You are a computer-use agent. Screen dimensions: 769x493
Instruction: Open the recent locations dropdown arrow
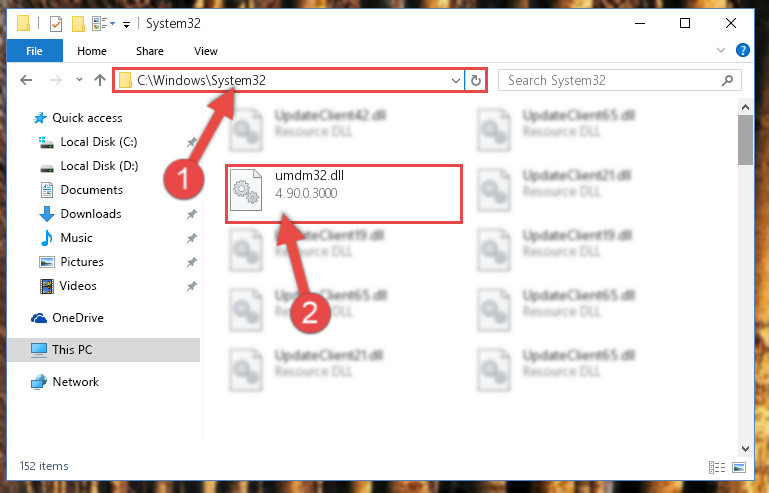click(79, 79)
